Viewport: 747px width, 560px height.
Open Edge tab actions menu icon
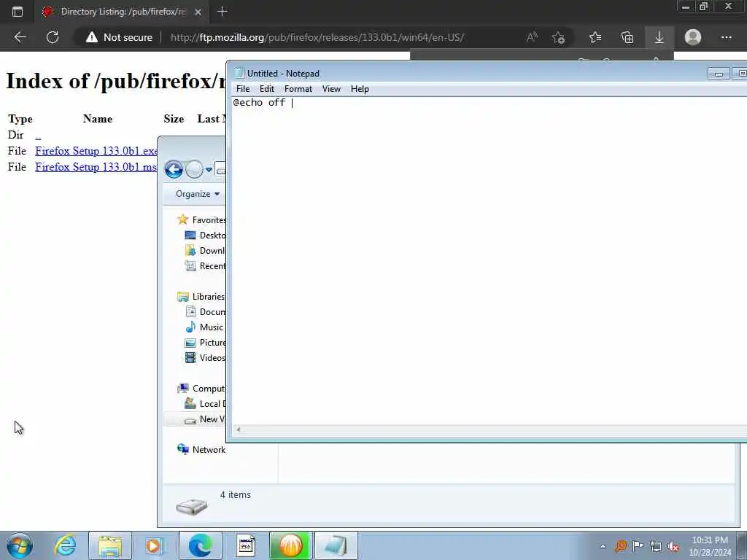pos(18,12)
